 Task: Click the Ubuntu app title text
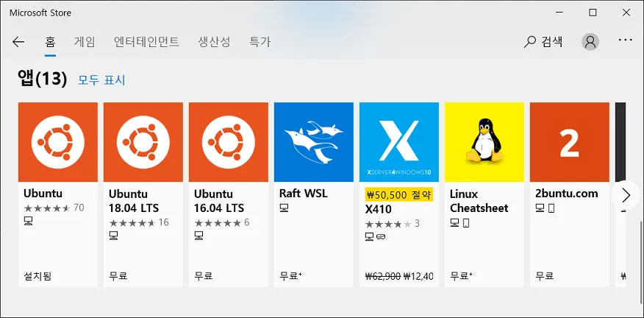43,194
